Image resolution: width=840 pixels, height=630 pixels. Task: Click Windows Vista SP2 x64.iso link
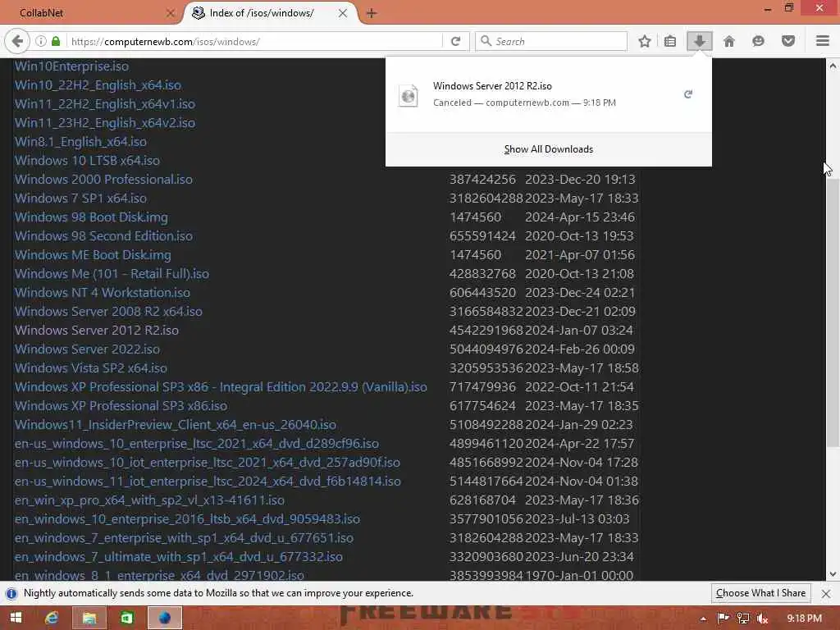click(90, 368)
